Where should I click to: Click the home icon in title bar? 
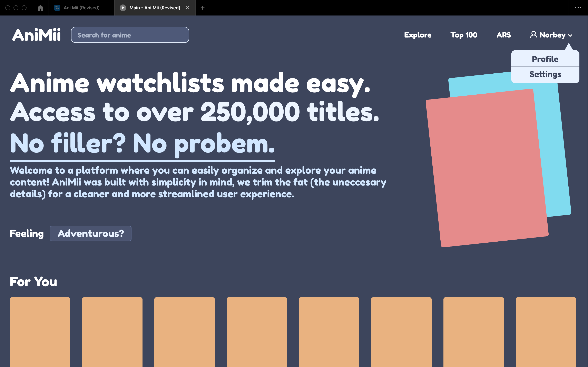coord(40,8)
